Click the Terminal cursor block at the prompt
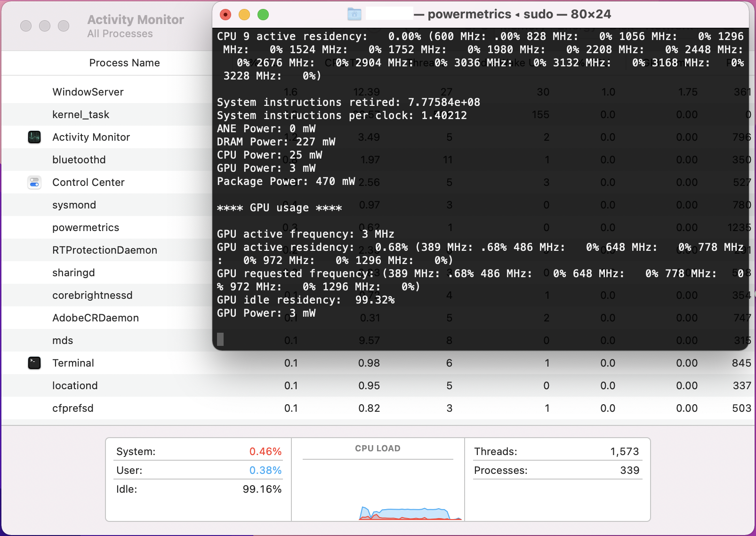The image size is (756, 536). (x=220, y=339)
